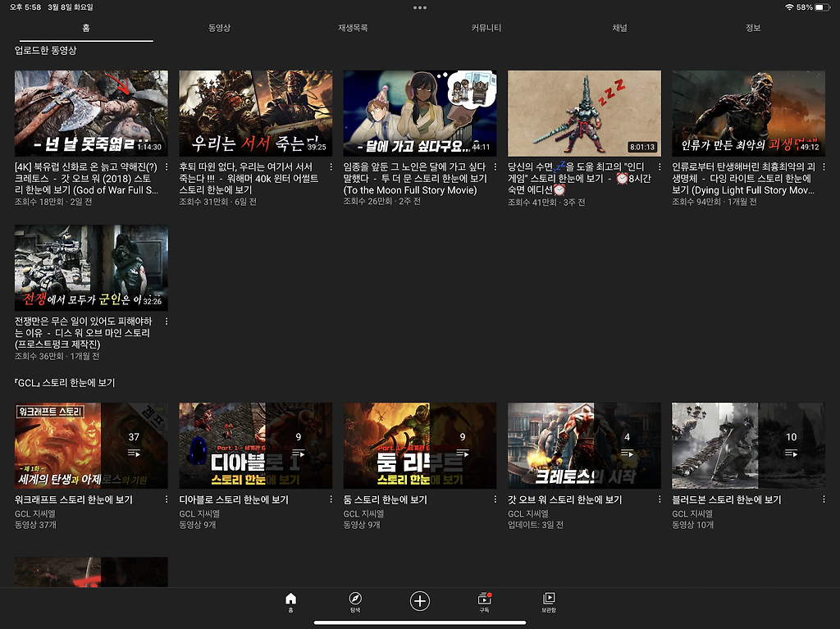This screenshot has height=629, width=840.
Task: Open more options for Dying Light video
Action: [x=824, y=166]
